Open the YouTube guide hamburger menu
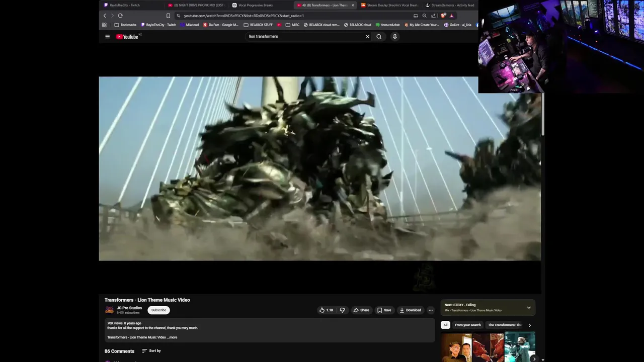Screen dimensions: 644x362 tap(107, 36)
